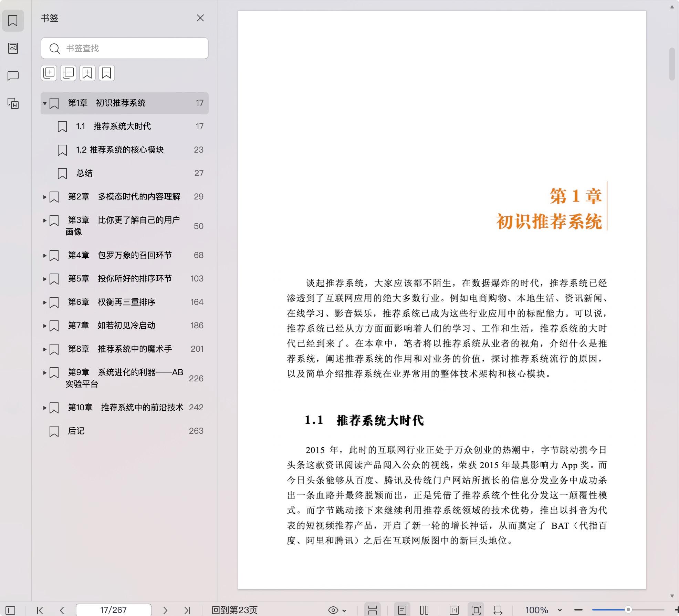Expand the 第6章 权衡再三重排序 bookmark

point(45,302)
